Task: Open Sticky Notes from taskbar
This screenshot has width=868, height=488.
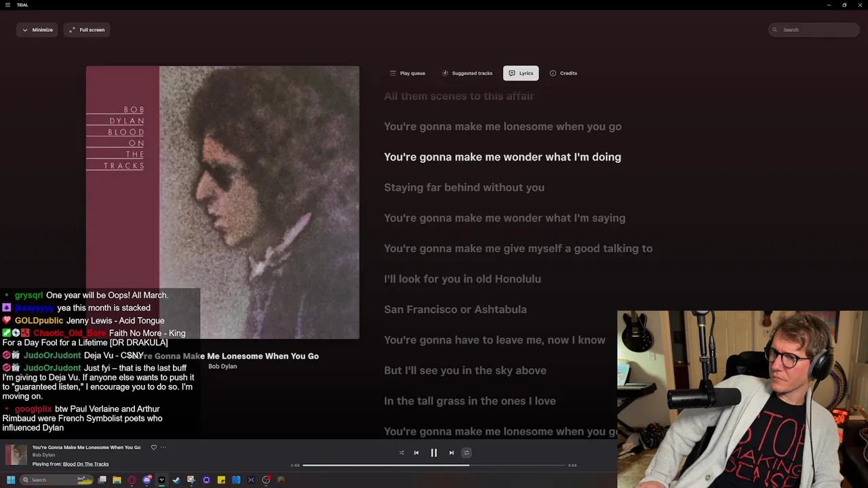Action: tap(221, 480)
